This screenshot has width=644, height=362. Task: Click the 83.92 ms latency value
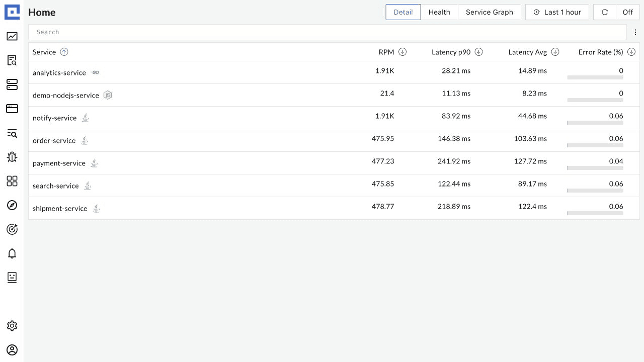456,116
